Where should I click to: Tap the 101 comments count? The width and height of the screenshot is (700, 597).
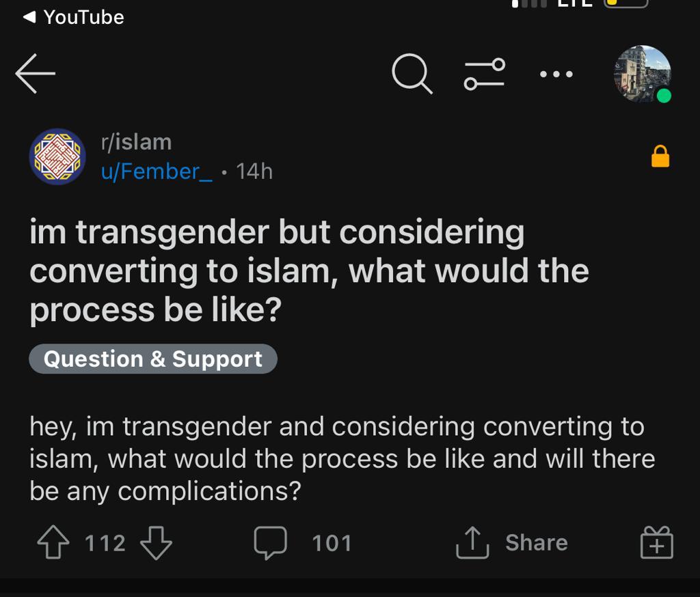click(332, 543)
